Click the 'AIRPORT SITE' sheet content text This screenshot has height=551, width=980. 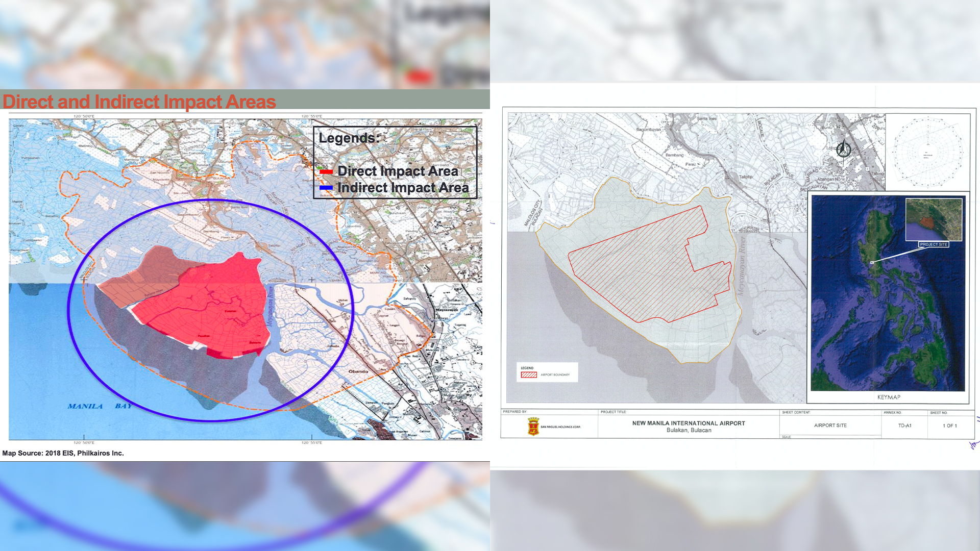(x=830, y=425)
